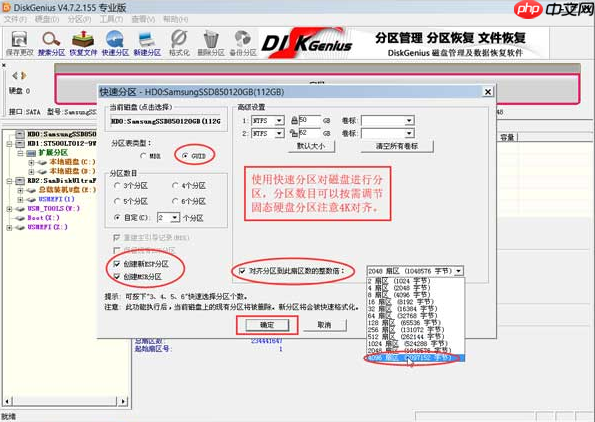Expand the USB_TOOLS (W:) tree node
The width and height of the screenshot is (595, 422).
(9, 209)
